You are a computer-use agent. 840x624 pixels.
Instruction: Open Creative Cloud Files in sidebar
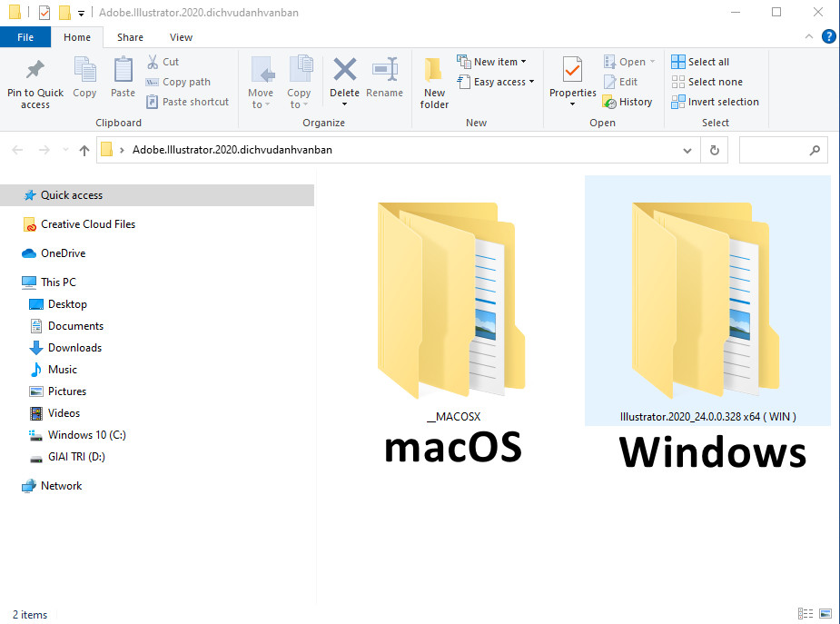pyautogui.click(x=79, y=224)
